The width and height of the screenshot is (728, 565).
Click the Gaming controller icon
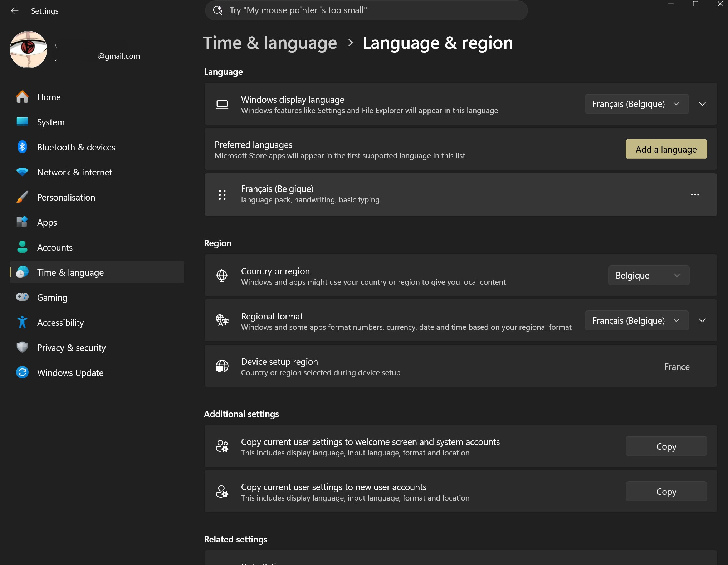[x=22, y=297]
